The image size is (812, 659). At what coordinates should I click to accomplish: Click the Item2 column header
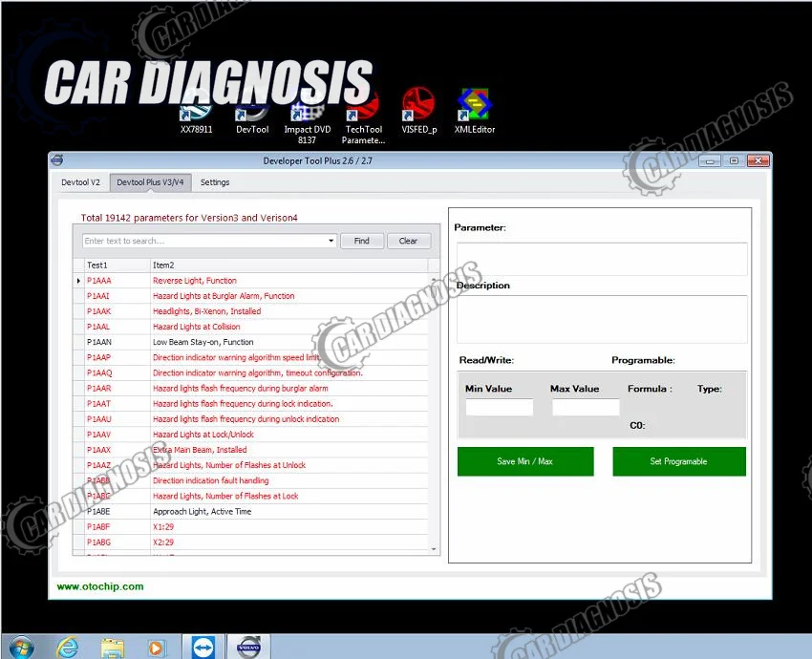pyautogui.click(x=288, y=266)
